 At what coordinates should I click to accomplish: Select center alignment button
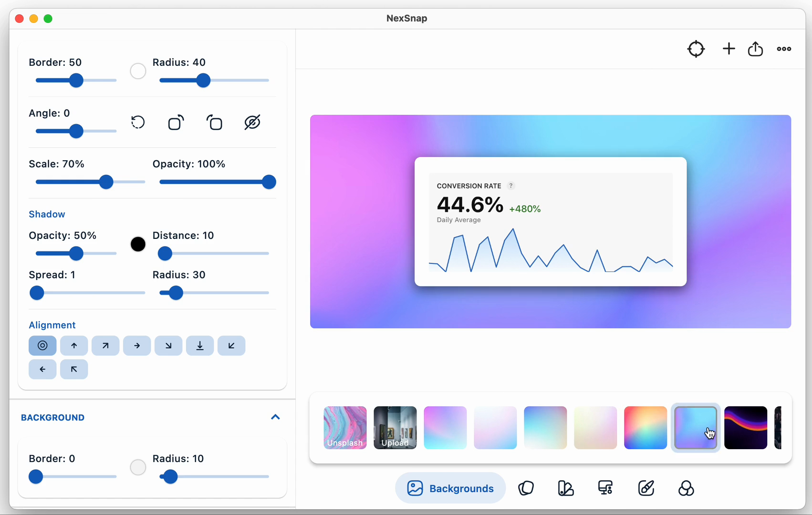click(42, 346)
